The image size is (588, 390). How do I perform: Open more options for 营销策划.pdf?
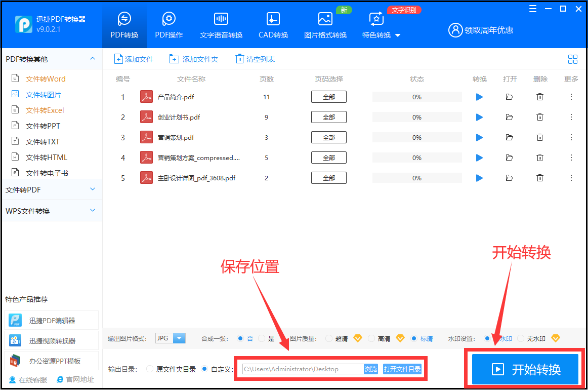coord(571,138)
